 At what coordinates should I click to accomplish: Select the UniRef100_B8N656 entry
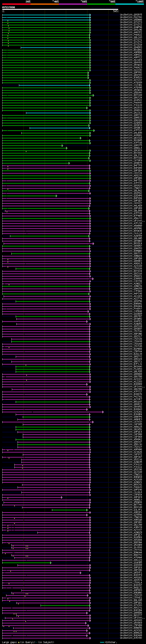click(131, 628)
